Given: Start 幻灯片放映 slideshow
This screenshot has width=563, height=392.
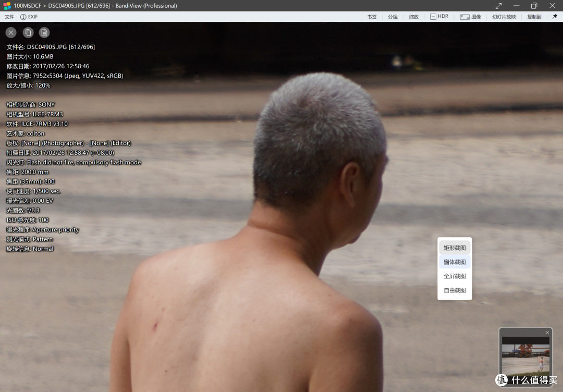Looking at the screenshot, I should pyautogui.click(x=504, y=17).
